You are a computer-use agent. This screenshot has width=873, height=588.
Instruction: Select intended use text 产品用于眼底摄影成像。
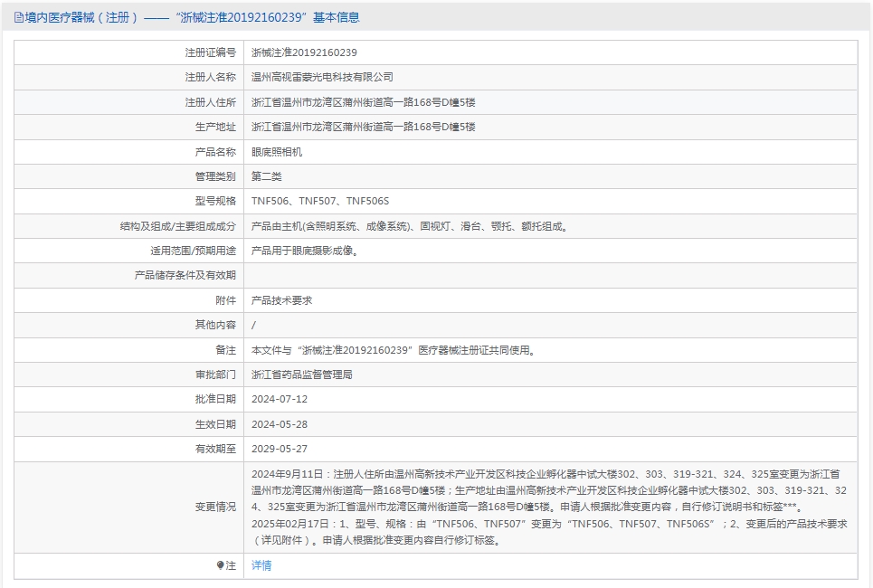click(x=305, y=251)
